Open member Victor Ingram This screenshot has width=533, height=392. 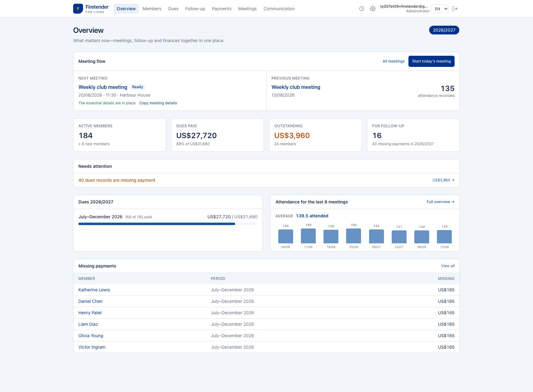pos(92,347)
